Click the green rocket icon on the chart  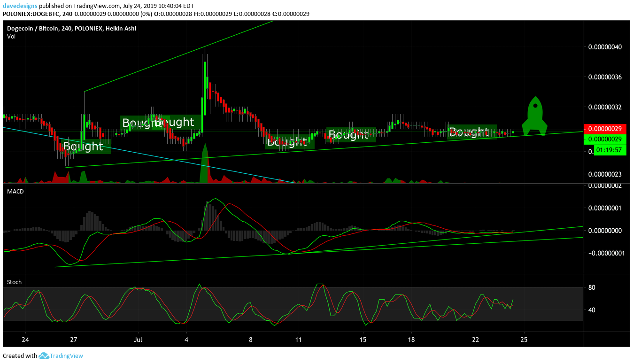pyautogui.click(x=535, y=116)
